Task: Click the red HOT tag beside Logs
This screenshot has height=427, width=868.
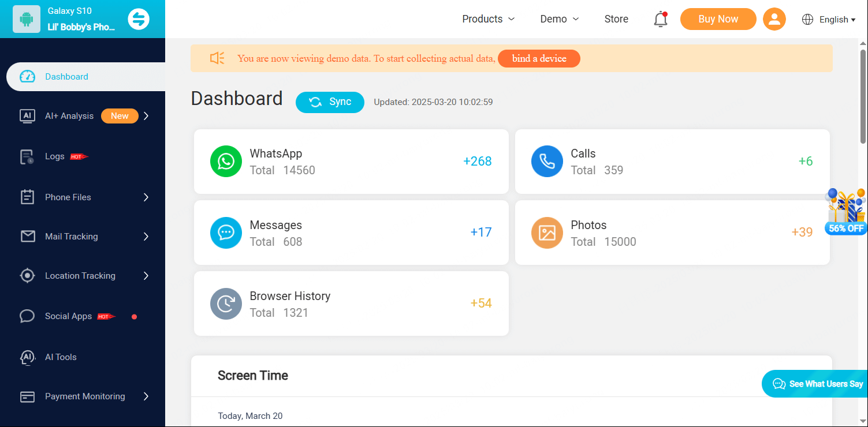Action: [x=79, y=156]
